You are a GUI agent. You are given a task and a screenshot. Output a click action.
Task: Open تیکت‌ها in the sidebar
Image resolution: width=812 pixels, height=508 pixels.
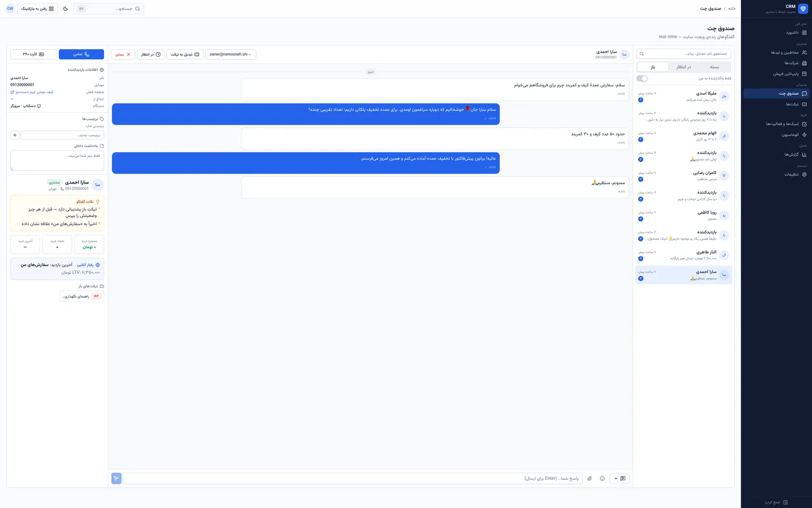click(776, 104)
